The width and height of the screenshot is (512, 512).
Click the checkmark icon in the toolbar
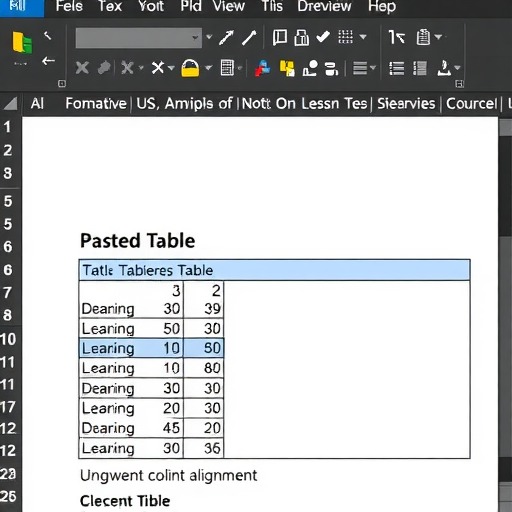[x=323, y=37]
